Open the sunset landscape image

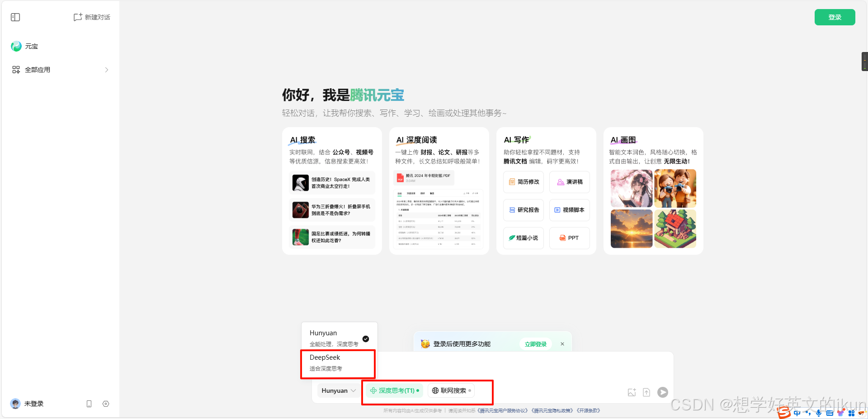[x=632, y=229]
